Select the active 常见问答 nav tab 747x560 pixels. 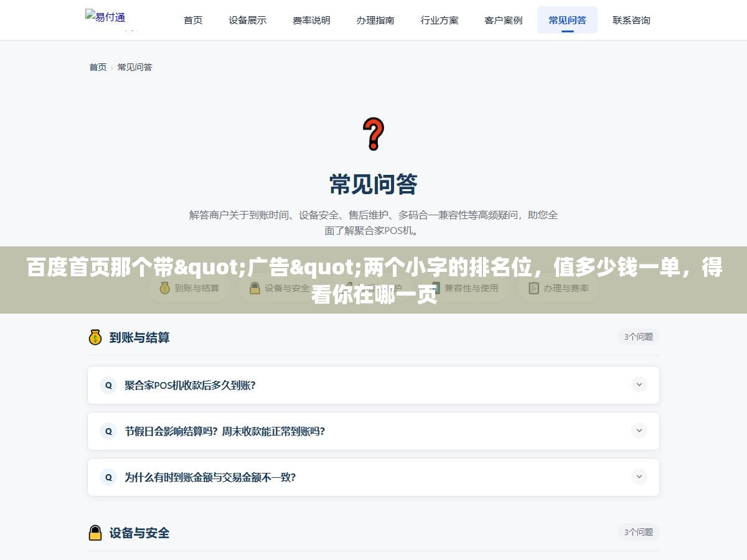coord(567,20)
